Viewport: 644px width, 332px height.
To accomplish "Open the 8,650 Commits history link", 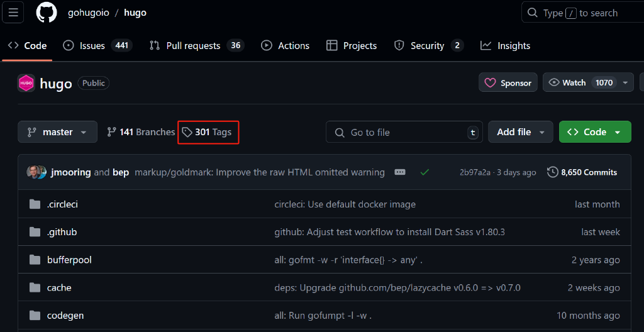I will (582, 172).
